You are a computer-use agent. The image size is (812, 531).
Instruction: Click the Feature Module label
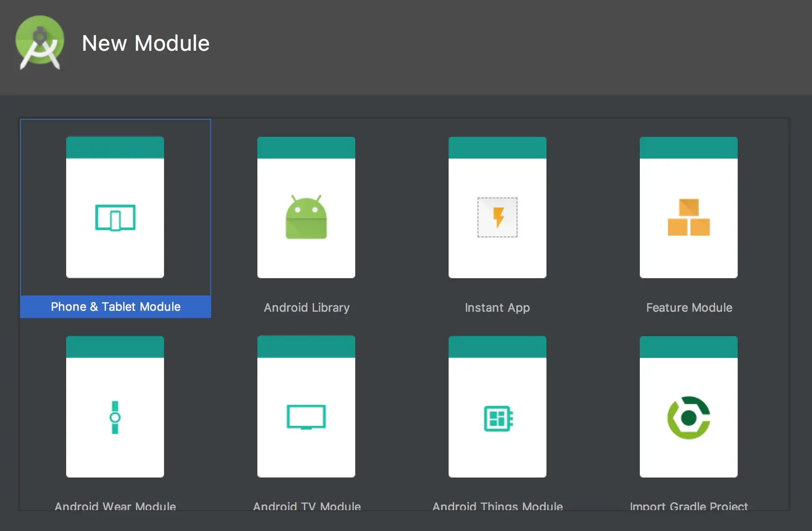pos(689,308)
